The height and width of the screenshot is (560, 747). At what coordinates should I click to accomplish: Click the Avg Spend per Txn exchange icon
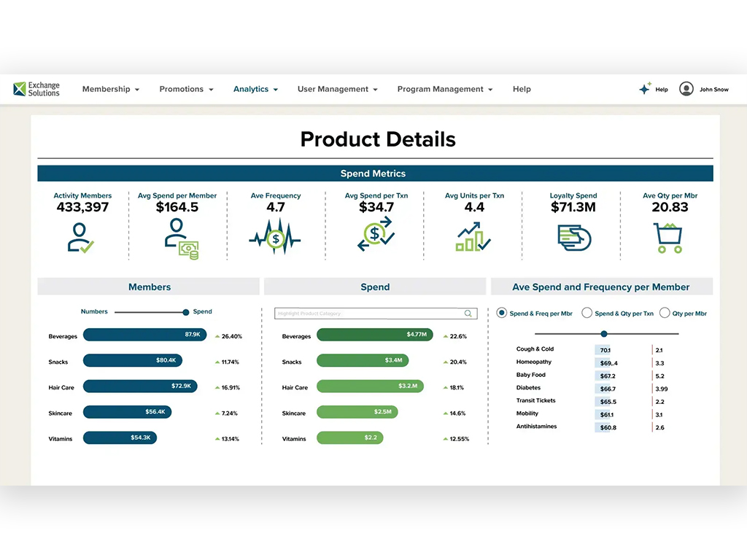click(x=376, y=233)
